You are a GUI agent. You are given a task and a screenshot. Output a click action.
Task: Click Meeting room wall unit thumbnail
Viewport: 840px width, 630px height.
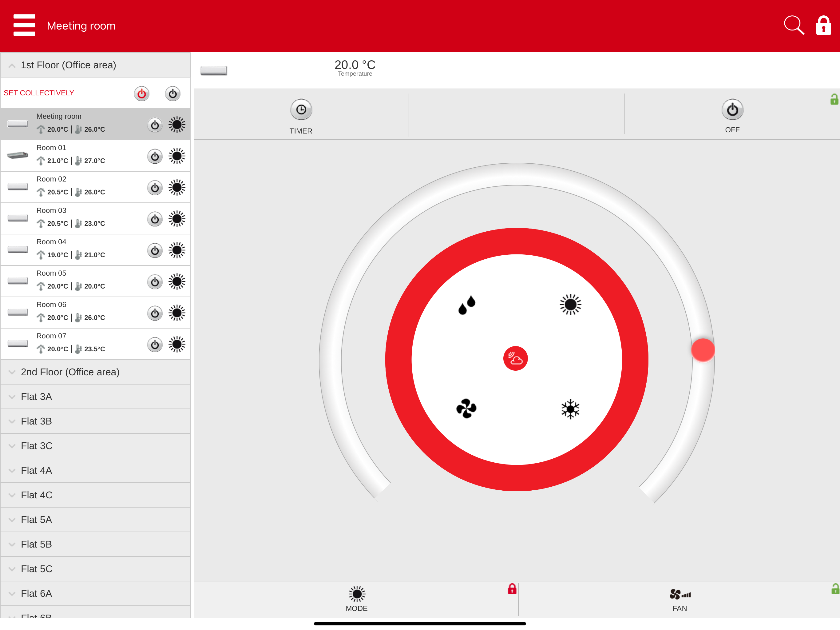click(18, 124)
